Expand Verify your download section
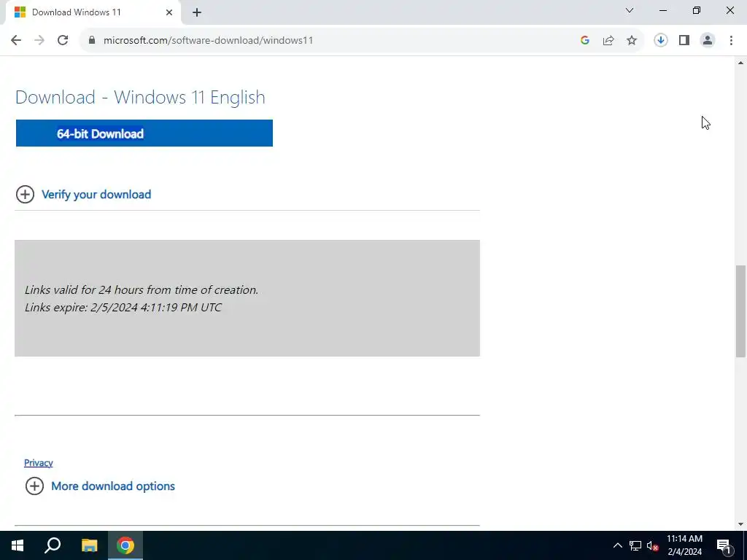The image size is (747, 560). point(96,194)
